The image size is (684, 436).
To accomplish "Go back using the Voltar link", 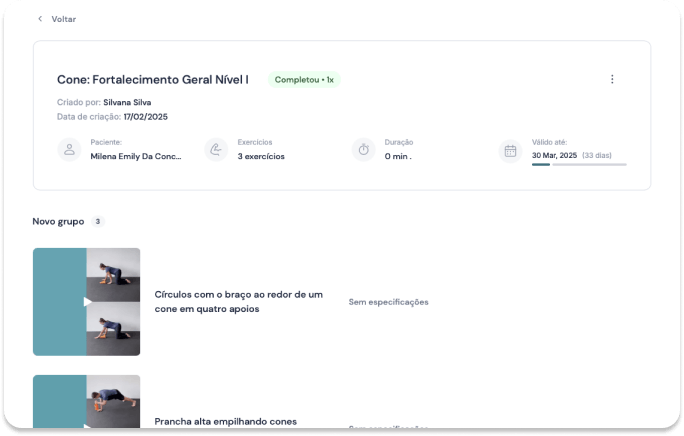I will click(x=63, y=19).
